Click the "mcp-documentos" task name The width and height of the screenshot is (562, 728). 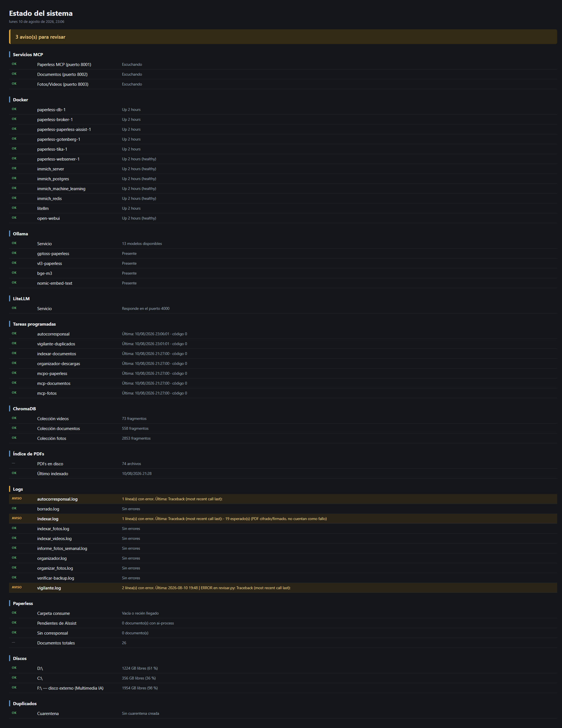(54, 383)
